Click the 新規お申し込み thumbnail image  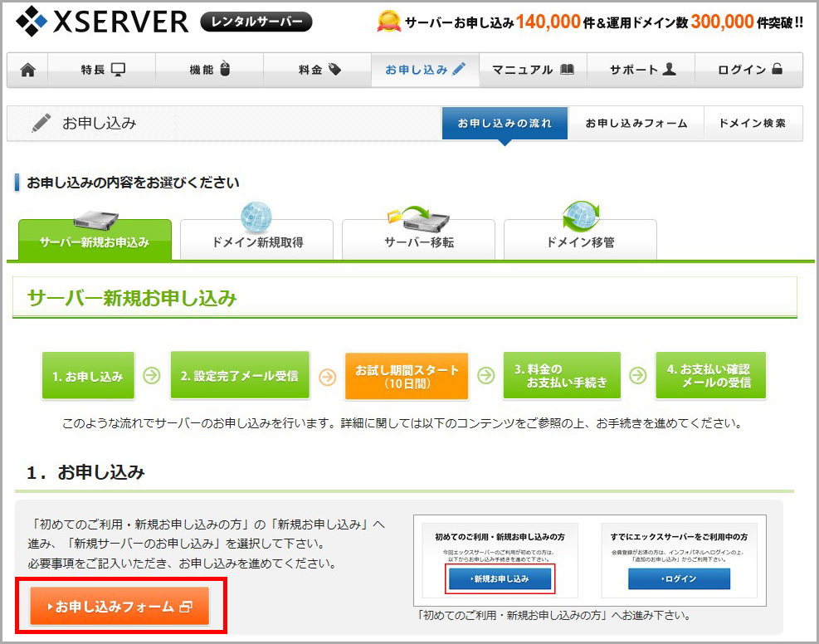pyautogui.click(x=500, y=578)
